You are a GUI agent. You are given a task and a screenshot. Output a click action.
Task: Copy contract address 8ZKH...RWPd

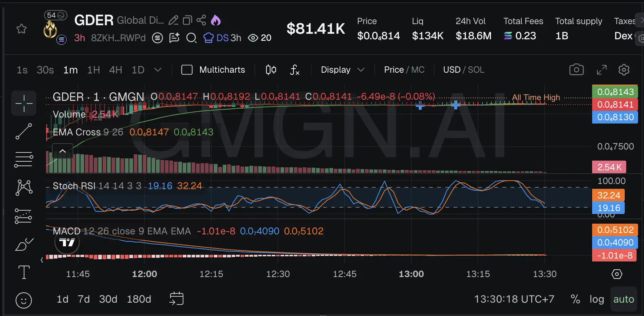click(x=118, y=38)
